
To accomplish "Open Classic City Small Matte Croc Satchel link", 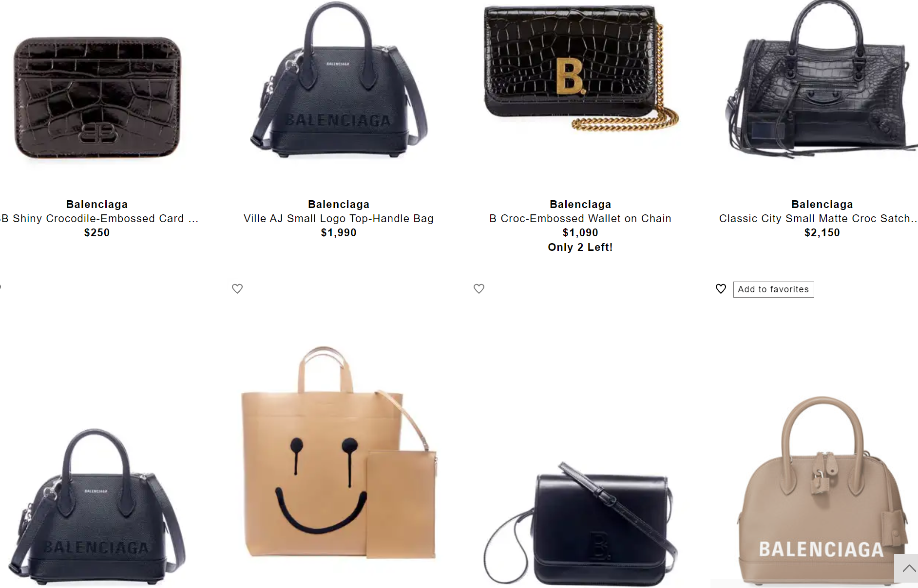I will (819, 218).
